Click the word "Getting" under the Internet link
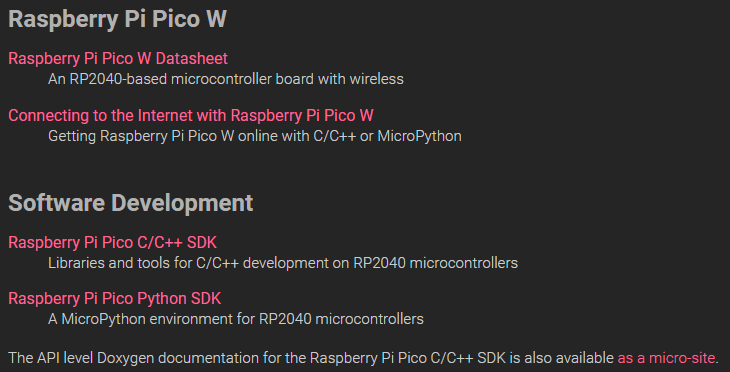The width and height of the screenshot is (730, 372). click(73, 136)
